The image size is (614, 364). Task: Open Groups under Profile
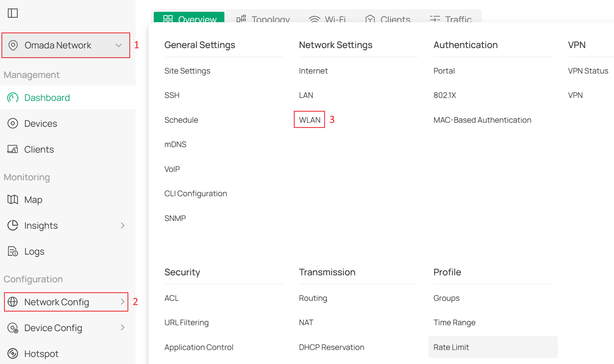tap(446, 298)
